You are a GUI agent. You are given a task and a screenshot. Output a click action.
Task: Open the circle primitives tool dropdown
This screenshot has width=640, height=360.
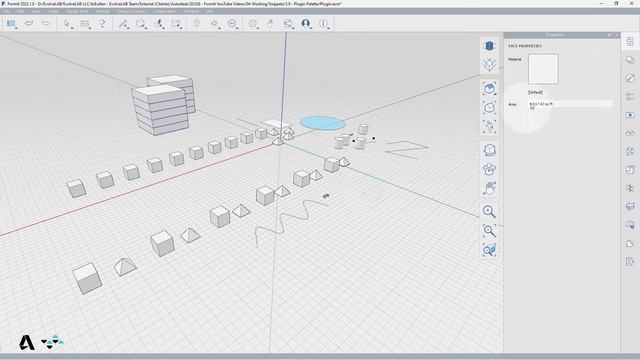[x=141, y=24]
